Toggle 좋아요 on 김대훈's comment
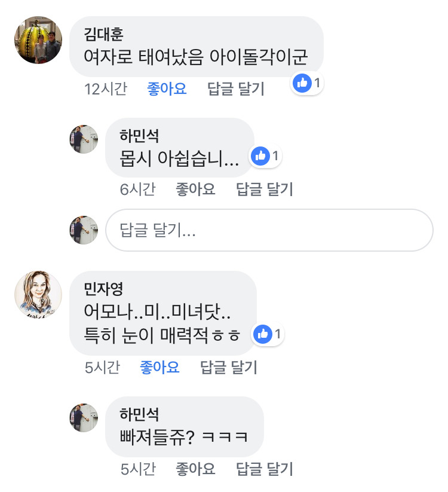 [167, 89]
